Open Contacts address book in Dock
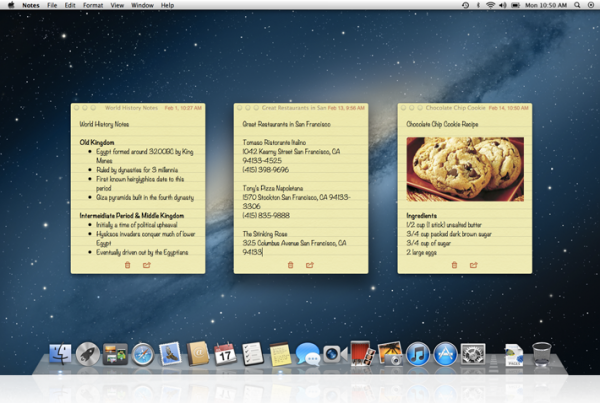Screen dimensions: 600x403 pyautogui.click(x=198, y=353)
